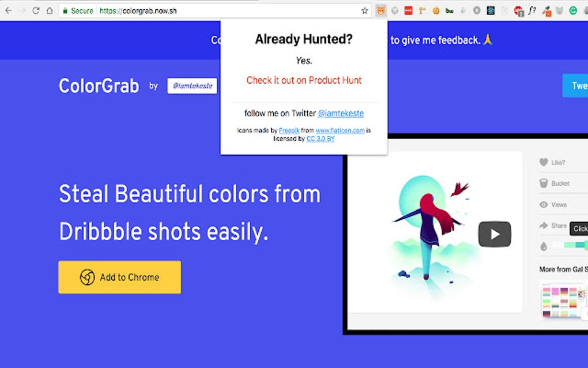Click the Add to Chrome button

tap(119, 277)
